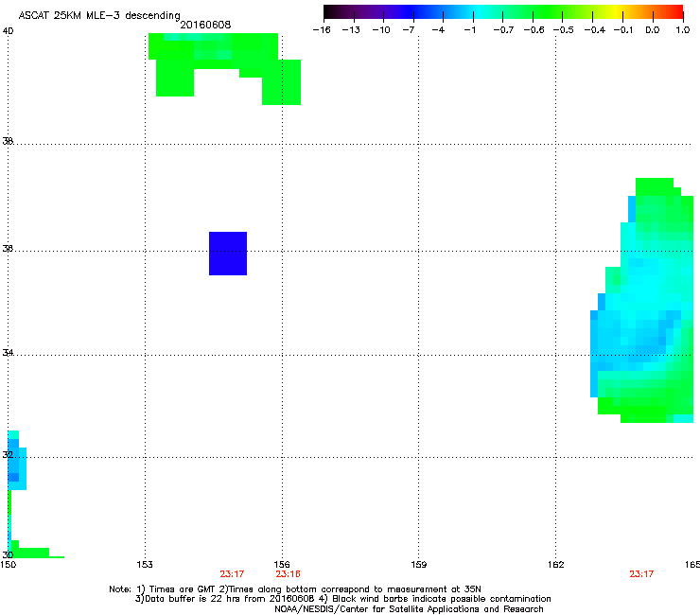Click the latitude label '34'

(x=8, y=353)
